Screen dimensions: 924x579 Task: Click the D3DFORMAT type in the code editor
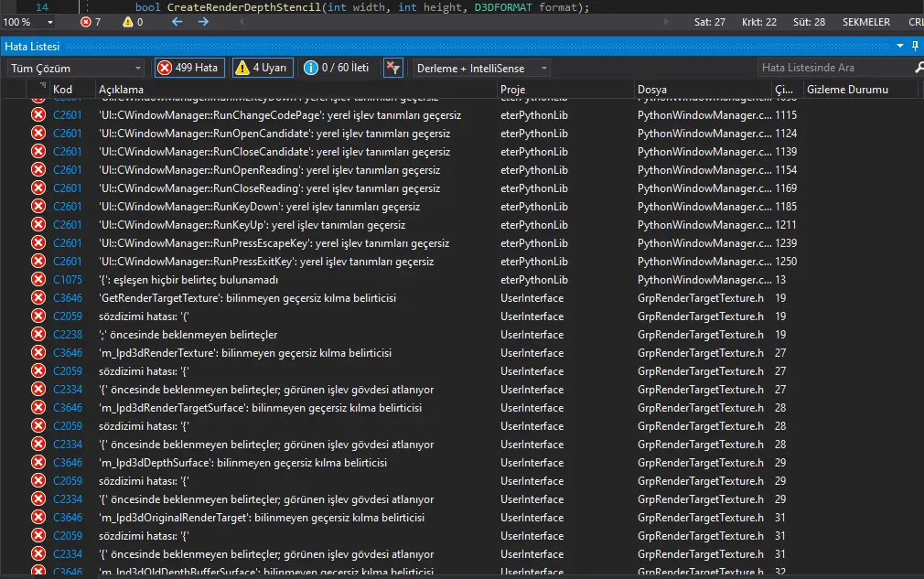pyautogui.click(x=502, y=7)
